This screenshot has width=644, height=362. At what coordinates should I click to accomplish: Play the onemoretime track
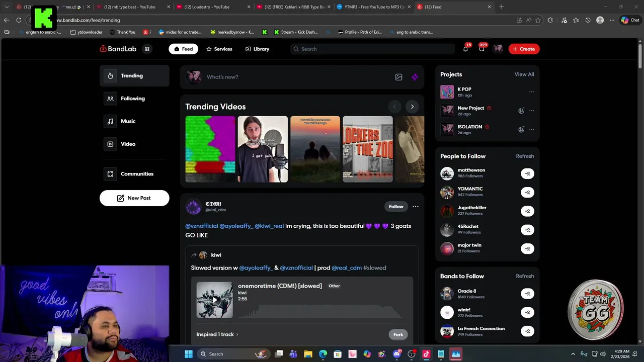point(214,300)
